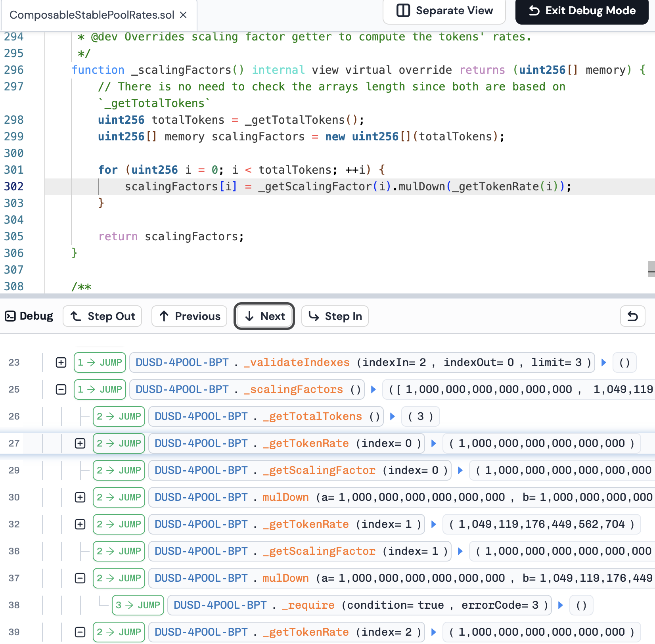Expand the _validateIndexes call on row 23
The width and height of the screenshot is (655, 644).
pos(61,362)
